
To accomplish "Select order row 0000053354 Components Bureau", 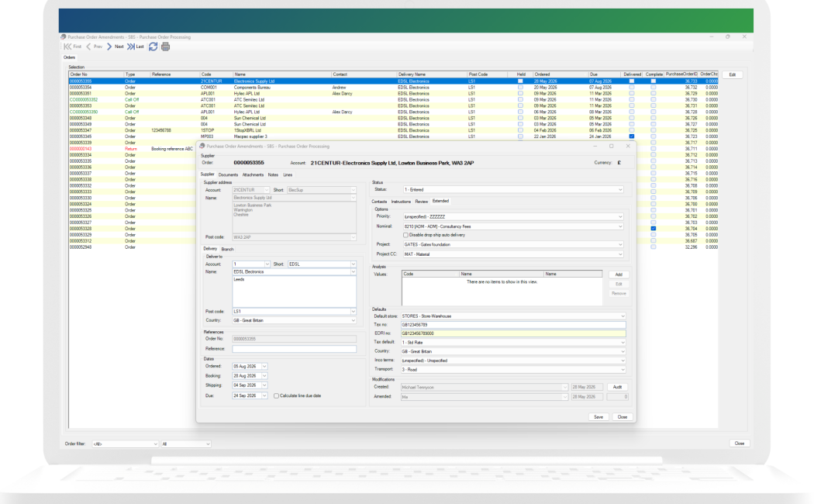I will 394,87.
